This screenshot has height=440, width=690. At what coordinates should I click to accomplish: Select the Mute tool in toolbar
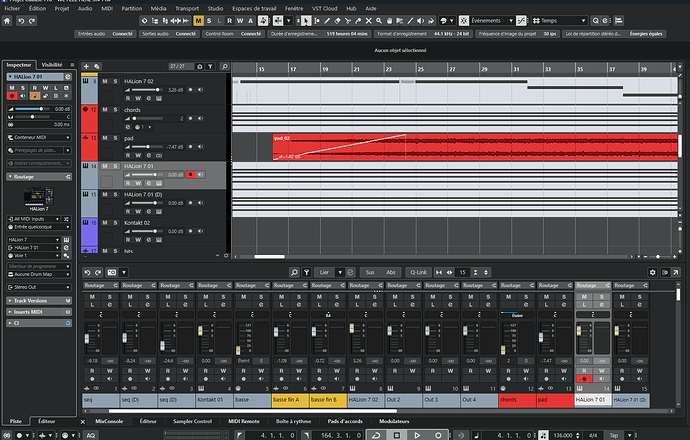(369, 21)
